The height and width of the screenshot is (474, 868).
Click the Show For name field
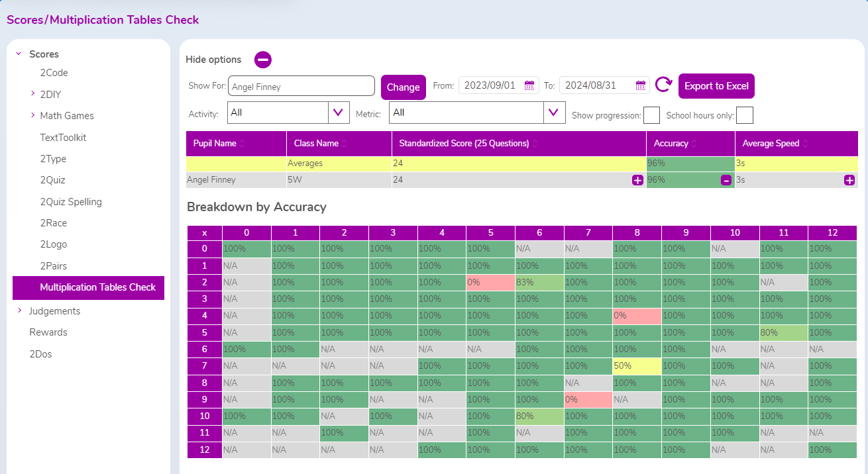[x=301, y=86]
